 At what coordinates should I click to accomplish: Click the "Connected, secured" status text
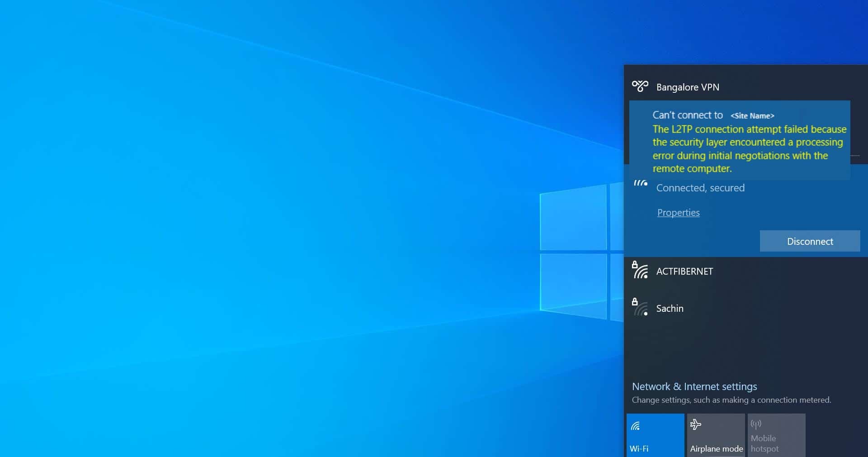point(700,188)
